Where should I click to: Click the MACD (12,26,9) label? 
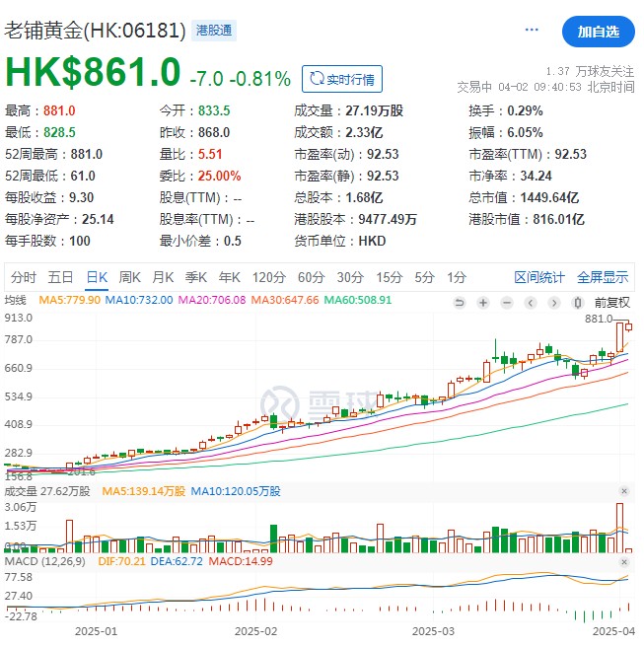45,561
